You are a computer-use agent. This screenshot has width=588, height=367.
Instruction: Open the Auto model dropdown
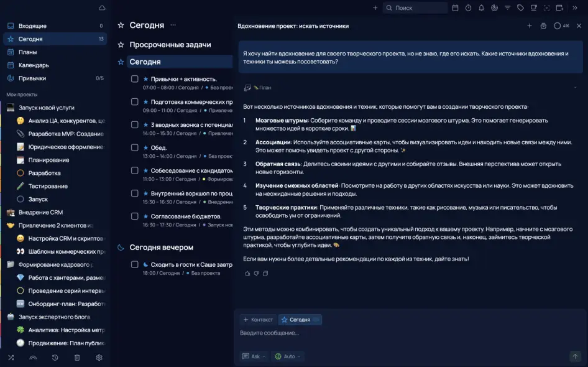(288, 356)
